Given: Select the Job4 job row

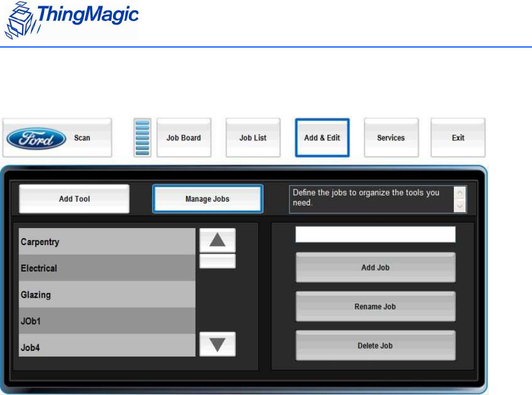Looking at the screenshot, I should point(107,345).
